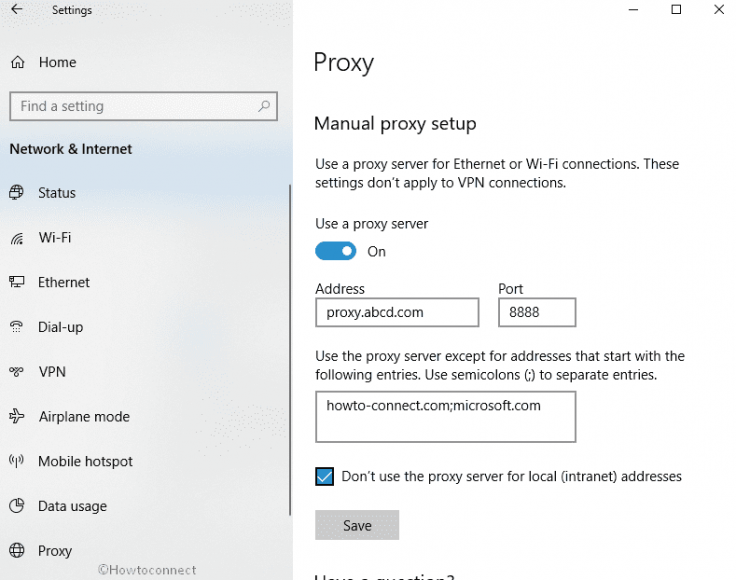Select the Airplane mode icon
This screenshot has height=580, width=736.
(x=16, y=416)
